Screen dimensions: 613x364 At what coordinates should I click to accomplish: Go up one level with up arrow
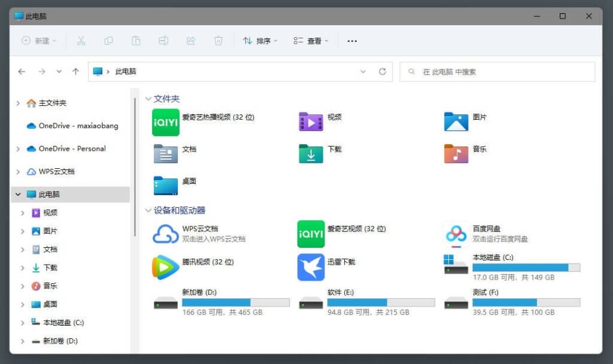(x=75, y=72)
